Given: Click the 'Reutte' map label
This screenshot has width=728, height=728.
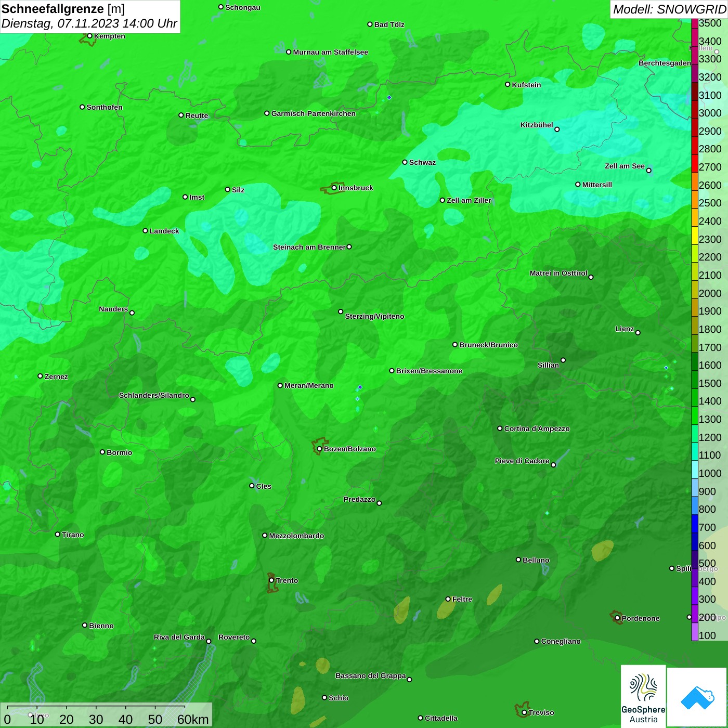Looking at the screenshot, I should [197, 115].
